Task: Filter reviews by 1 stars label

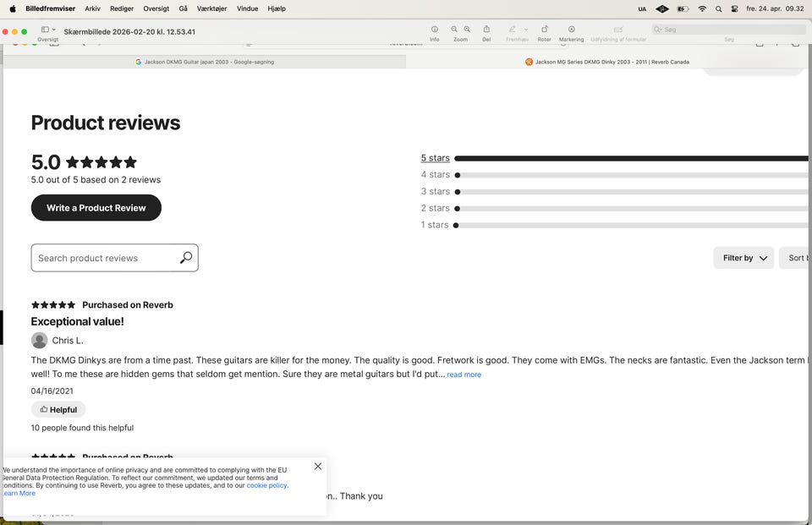Action: tap(435, 225)
